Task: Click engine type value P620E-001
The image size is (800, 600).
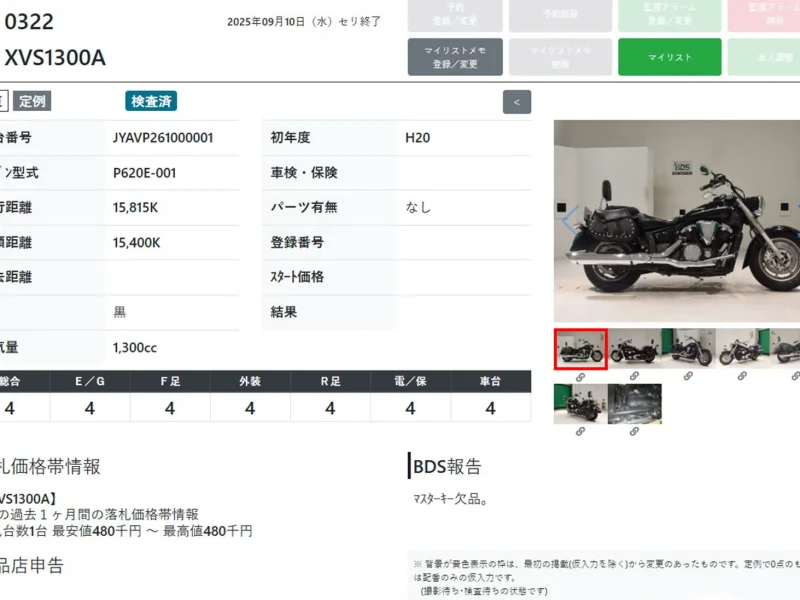Action: [x=144, y=173]
